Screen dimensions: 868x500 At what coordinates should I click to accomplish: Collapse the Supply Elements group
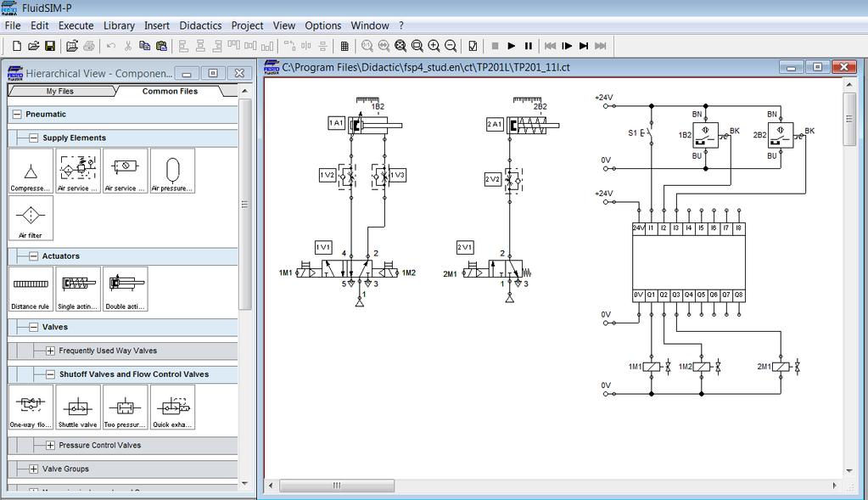coord(34,138)
